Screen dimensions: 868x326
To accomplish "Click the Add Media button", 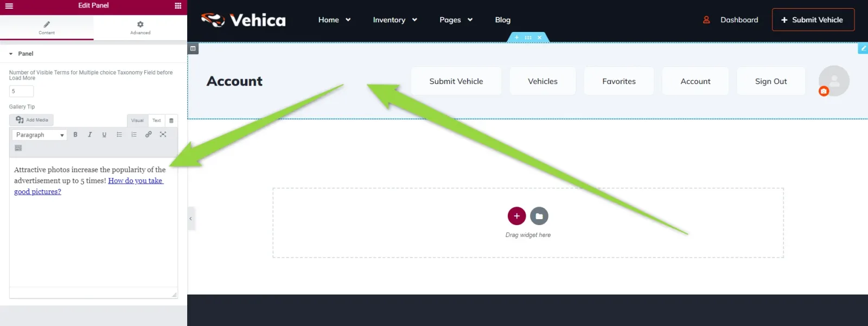I will pos(31,120).
